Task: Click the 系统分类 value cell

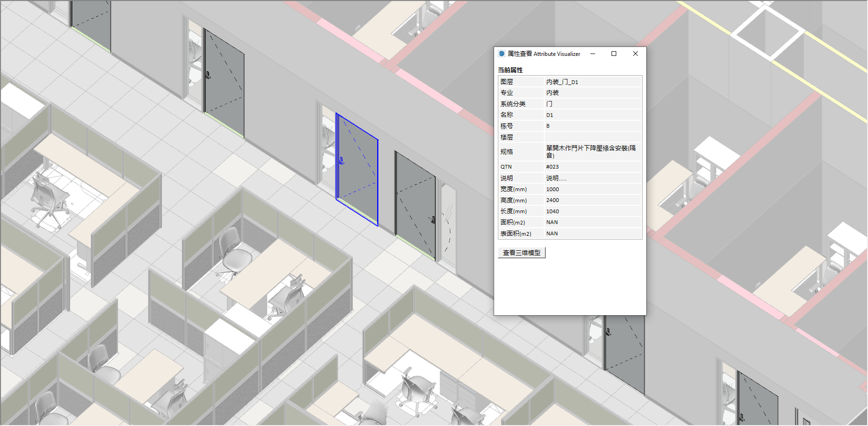Action: click(x=592, y=104)
